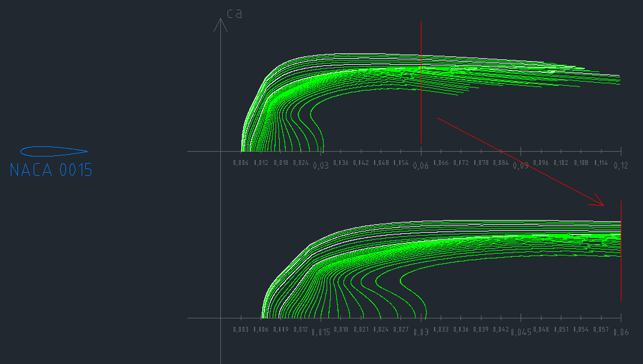Select the 'ca' vertical axis label
643x364 pixels.
[234, 13]
